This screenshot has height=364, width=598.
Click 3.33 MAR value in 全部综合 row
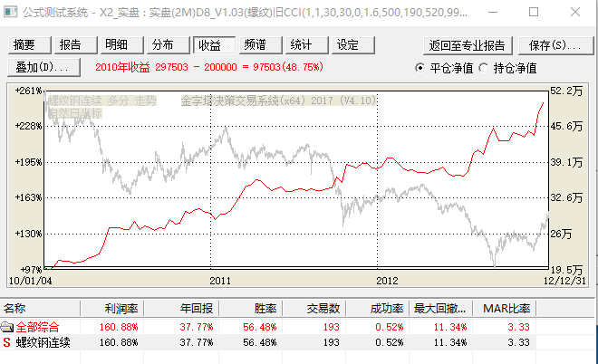(x=518, y=327)
